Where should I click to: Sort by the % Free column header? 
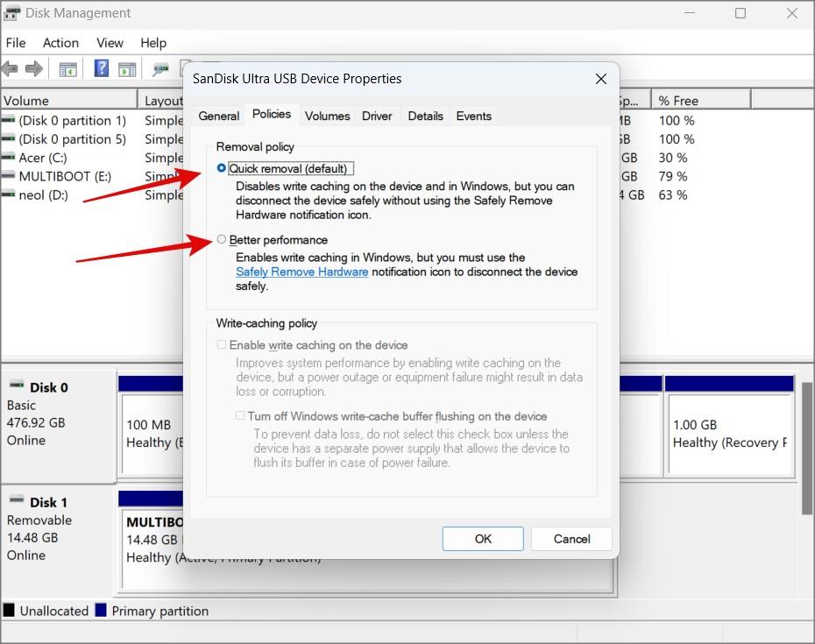tap(701, 100)
